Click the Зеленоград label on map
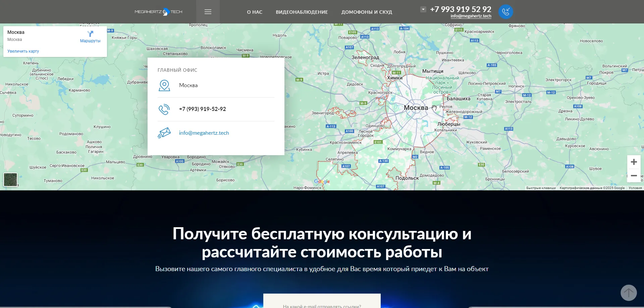644x308 pixels. [365, 58]
